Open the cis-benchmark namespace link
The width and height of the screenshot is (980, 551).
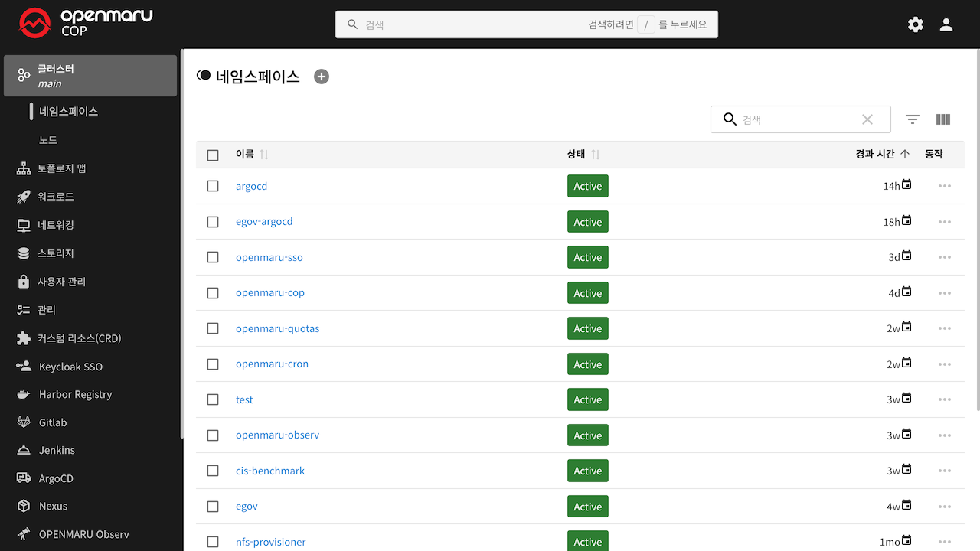(x=270, y=471)
